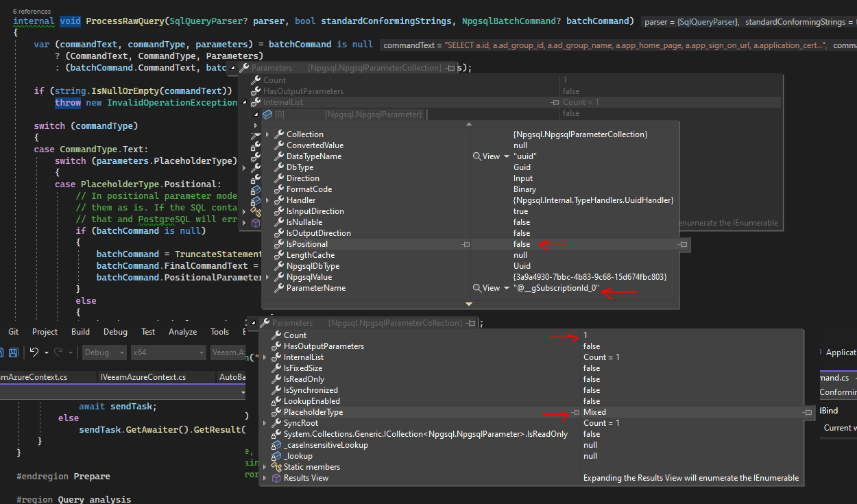Expand the Handler property node
This screenshot has width=857, height=504.
coord(267,200)
